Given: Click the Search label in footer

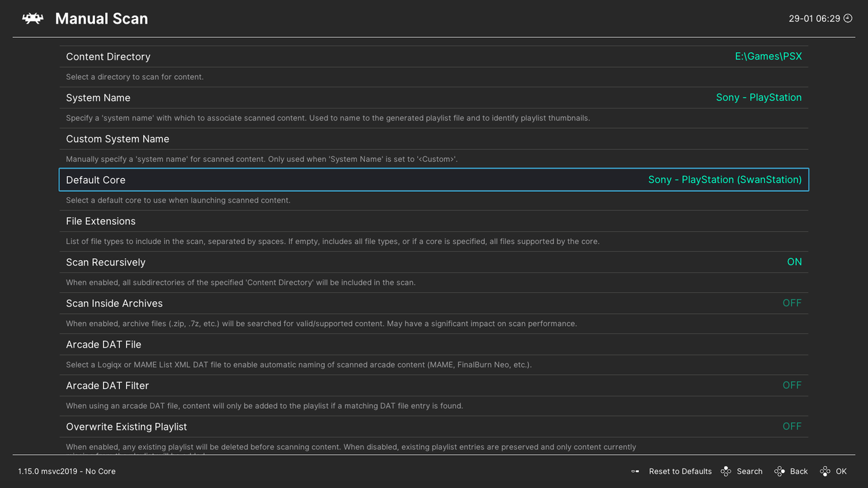Looking at the screenshot, I should click(749, 471).
